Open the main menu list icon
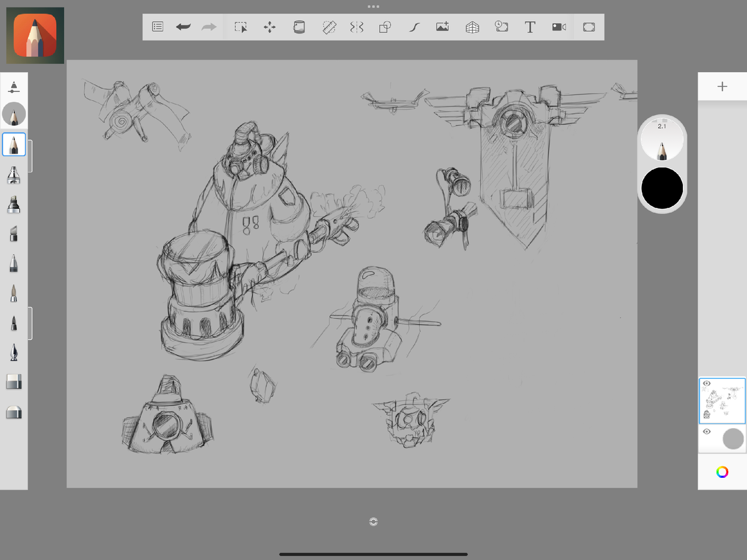 click(x=158, y=27)
